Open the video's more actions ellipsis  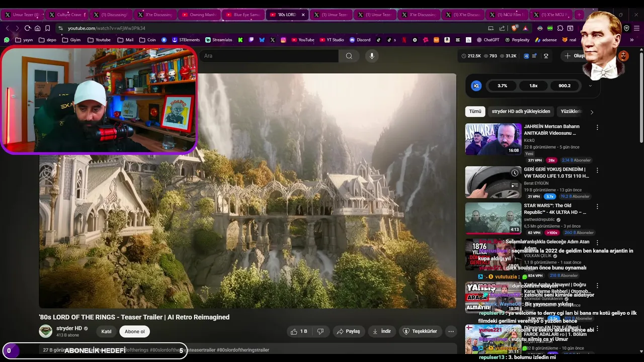pos(451,331)
